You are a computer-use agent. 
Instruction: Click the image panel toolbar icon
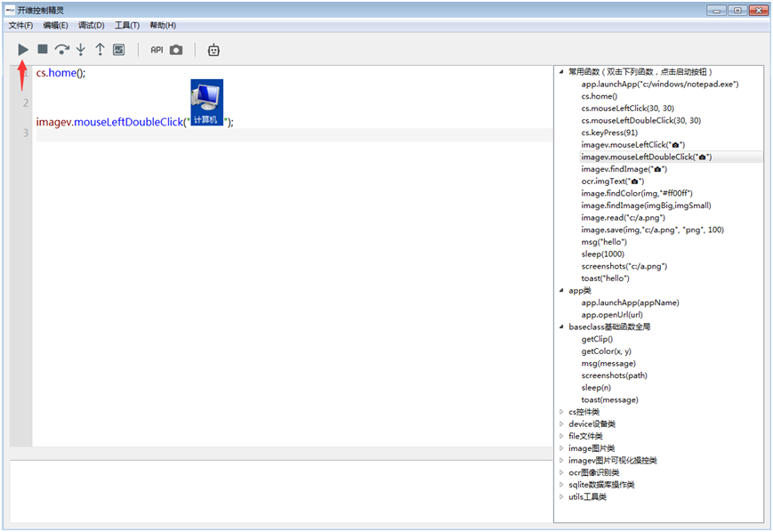point(119,49)
